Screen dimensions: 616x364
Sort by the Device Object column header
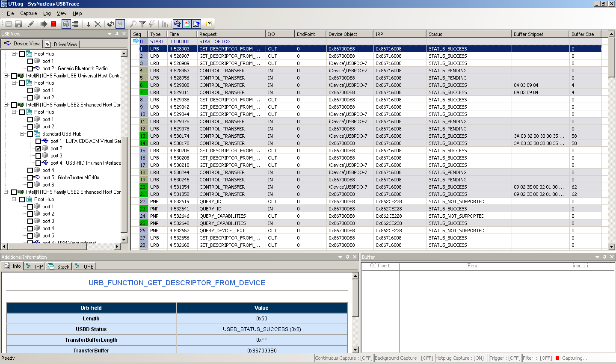[349, 34]
